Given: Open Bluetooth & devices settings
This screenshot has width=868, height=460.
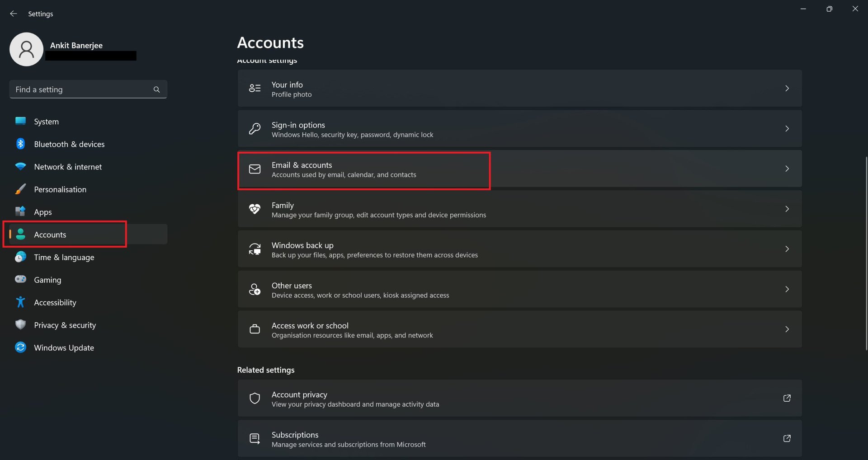Looking at the screenshot, I should coord(69,144).
